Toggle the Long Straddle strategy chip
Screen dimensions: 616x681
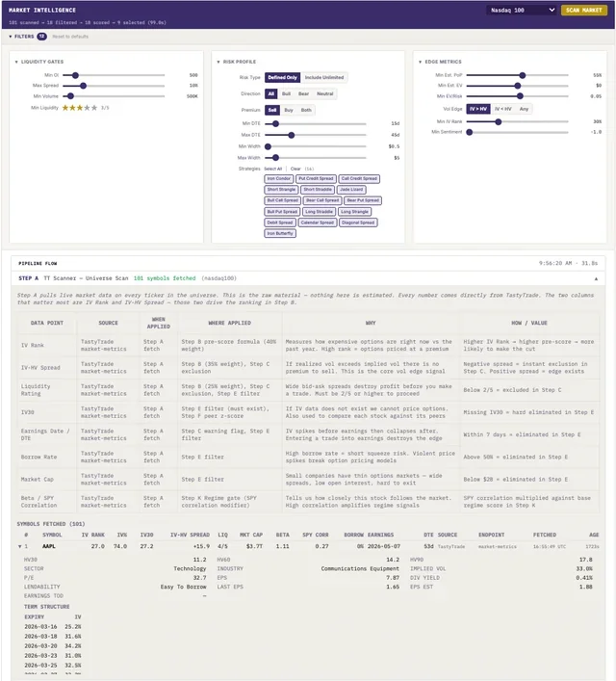point(319,212)
